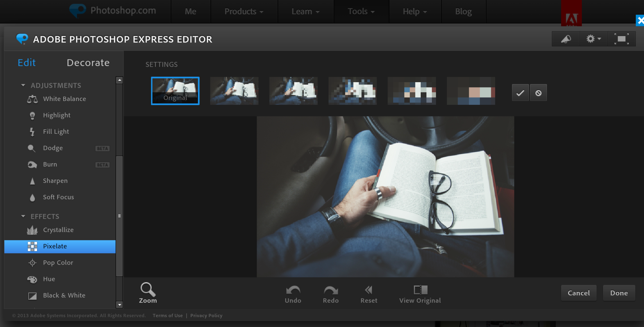
Task: Click the Zoom magnifier tool
Action: point(148,293)
